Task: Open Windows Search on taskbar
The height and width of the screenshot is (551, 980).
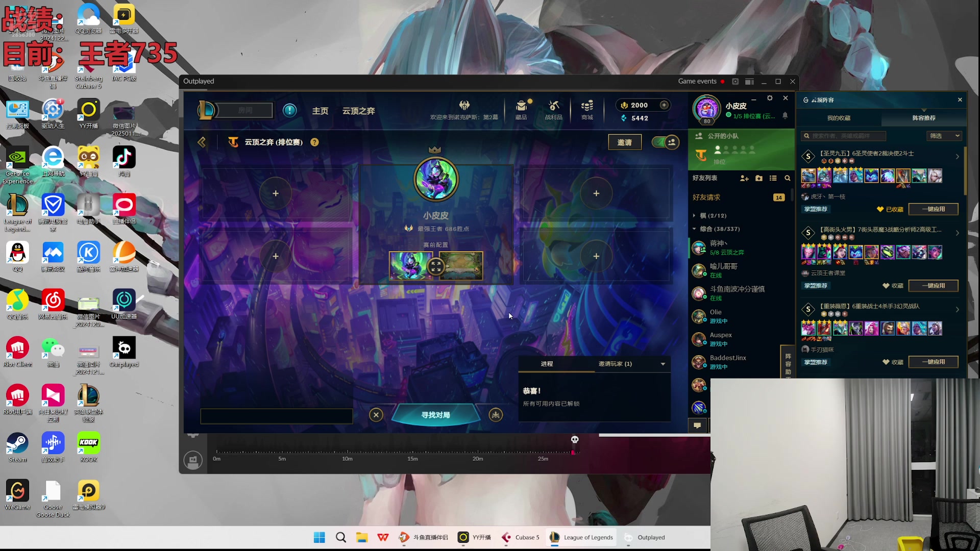Action: 341,537
